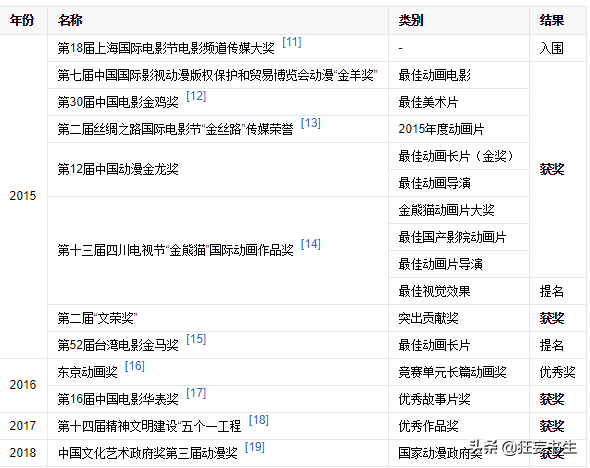Open citation link [17]
Screen dimensions: 590x468
click(196, 393)
